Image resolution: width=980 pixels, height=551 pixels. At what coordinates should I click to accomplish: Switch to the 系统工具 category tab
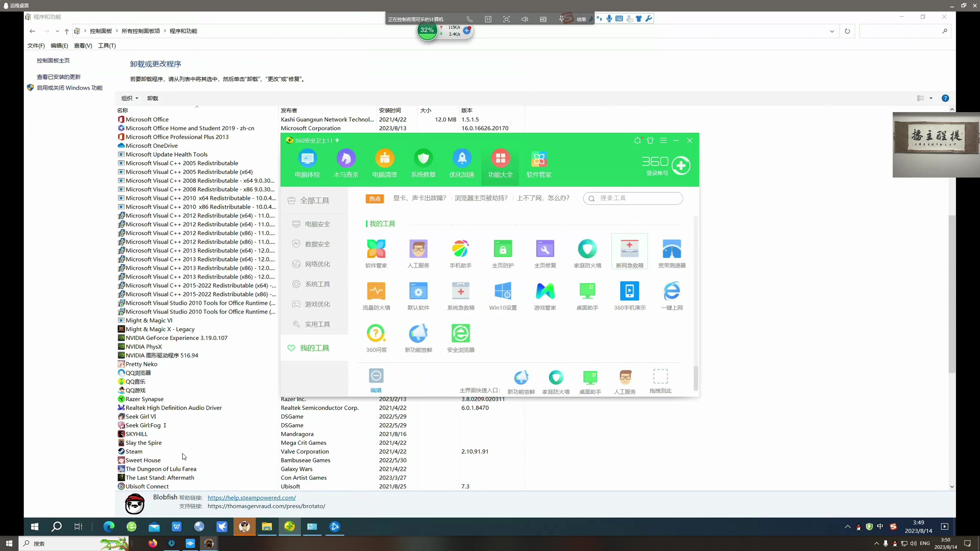click(x=317, y=284)
